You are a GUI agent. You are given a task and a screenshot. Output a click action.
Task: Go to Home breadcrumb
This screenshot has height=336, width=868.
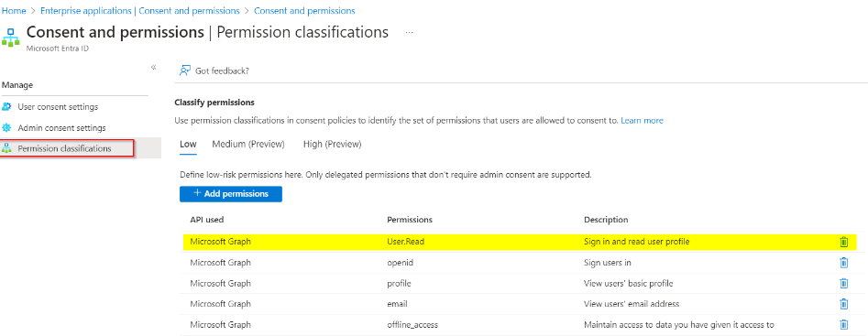pos(15,10)
